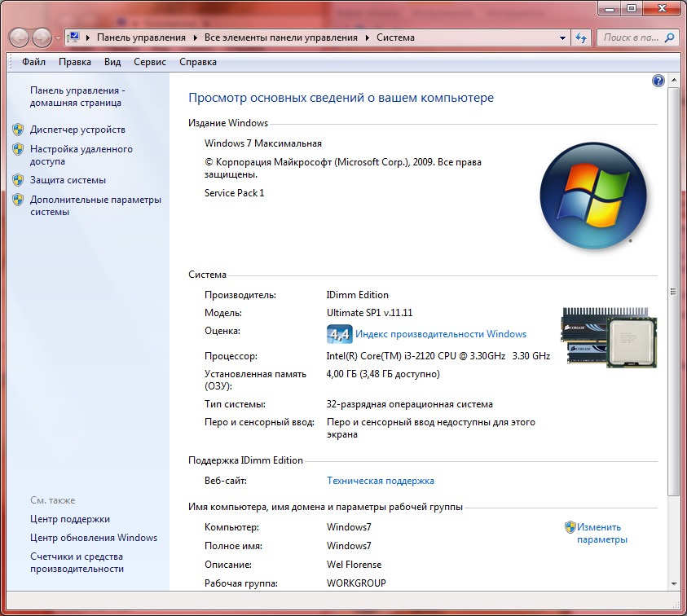Click the Windows 7 Максимальная edition text
This screenshot has width=687, height=616.
click(x=263, y=143)
